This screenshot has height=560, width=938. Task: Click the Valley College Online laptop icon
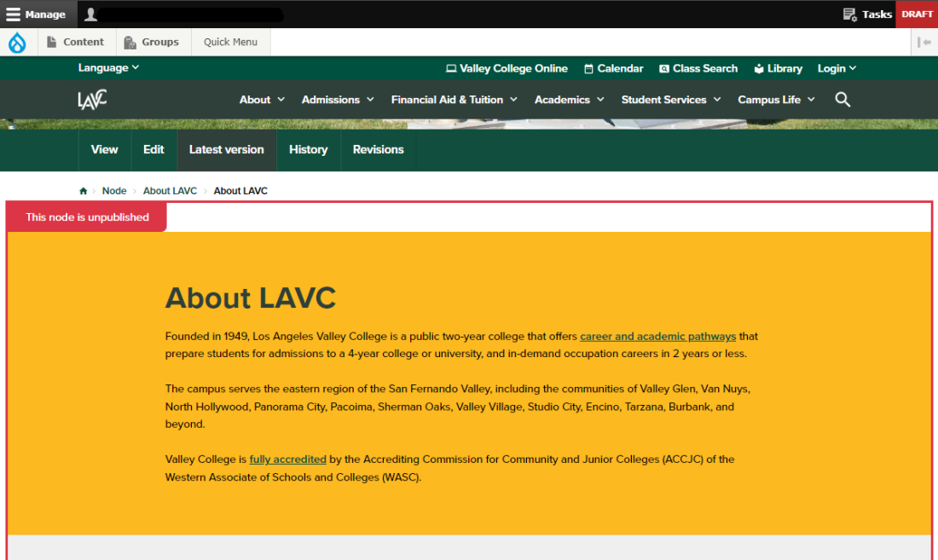pos(451,69)
